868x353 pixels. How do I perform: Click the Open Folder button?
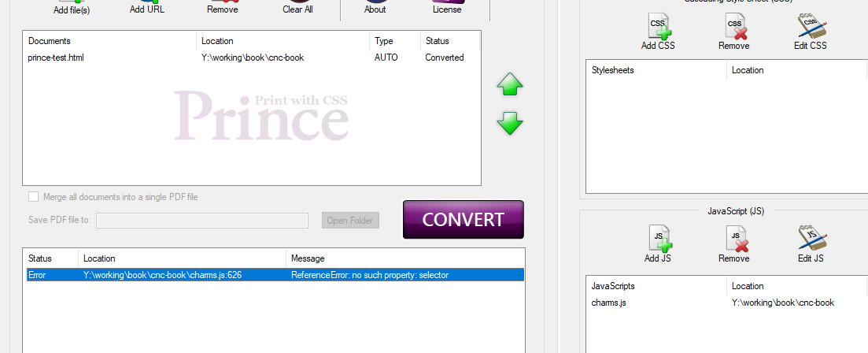click(x=350, y=221)
